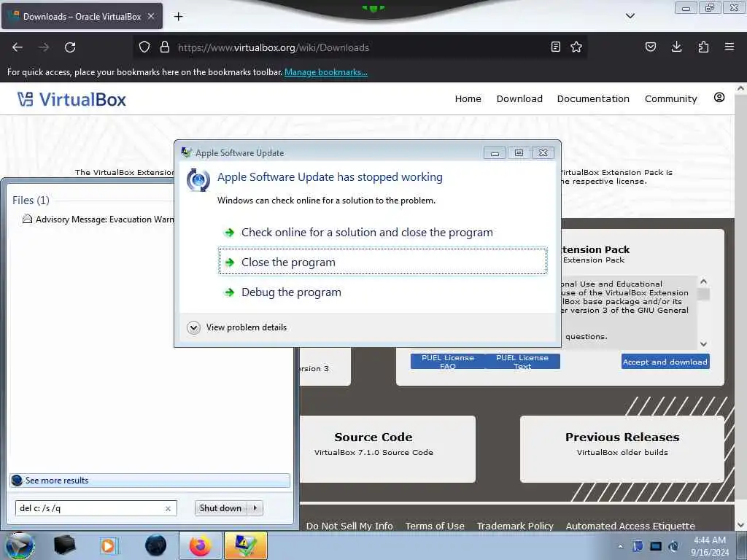Close the Downloads – Oracle VirtualBox tab
This screenshot has width=747, height=560.
151,16
